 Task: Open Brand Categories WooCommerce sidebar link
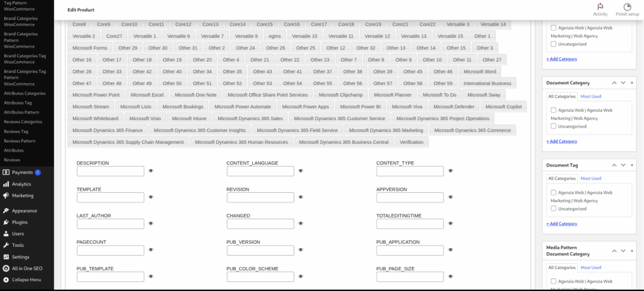coord(21,21)
